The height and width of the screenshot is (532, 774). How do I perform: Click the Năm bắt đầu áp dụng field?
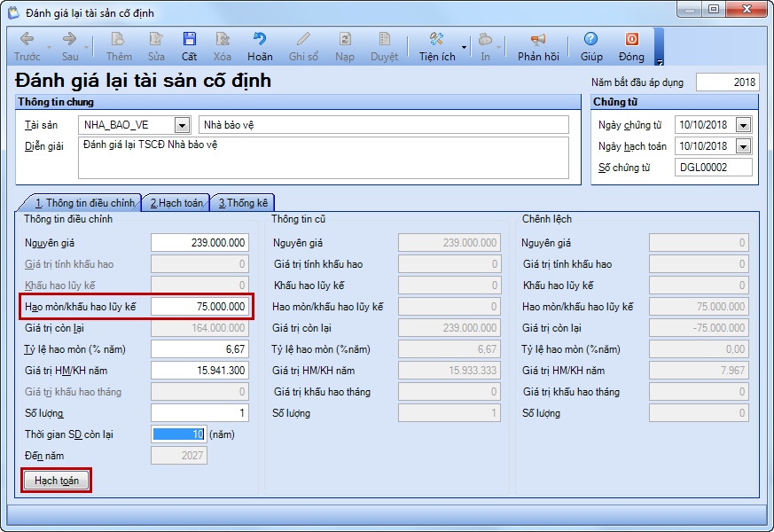727,82
